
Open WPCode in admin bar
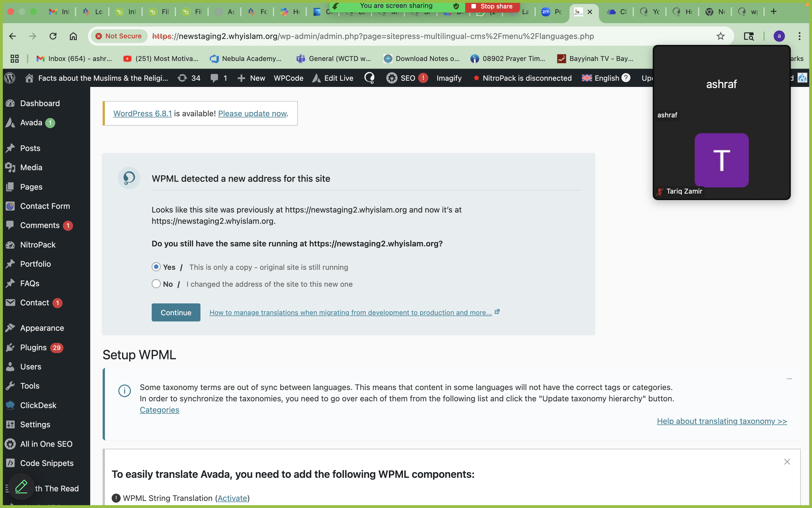pyautogui.click(x=288, y=78)
